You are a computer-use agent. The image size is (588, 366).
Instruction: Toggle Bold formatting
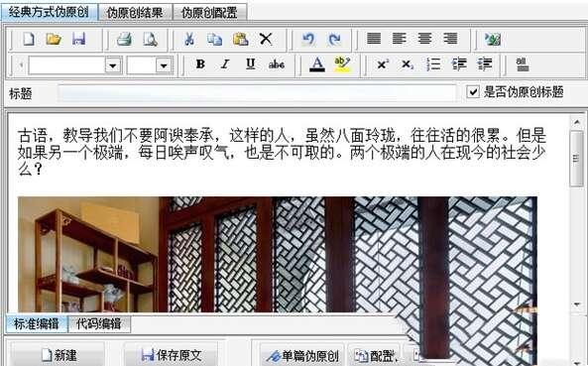200,64
